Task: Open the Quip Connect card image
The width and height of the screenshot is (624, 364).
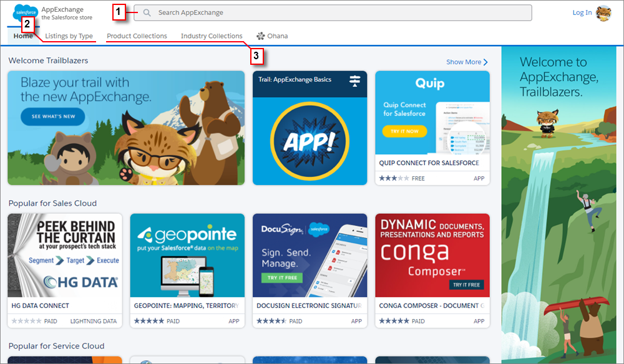Action: pyautogui.click(x=432, y=113)
